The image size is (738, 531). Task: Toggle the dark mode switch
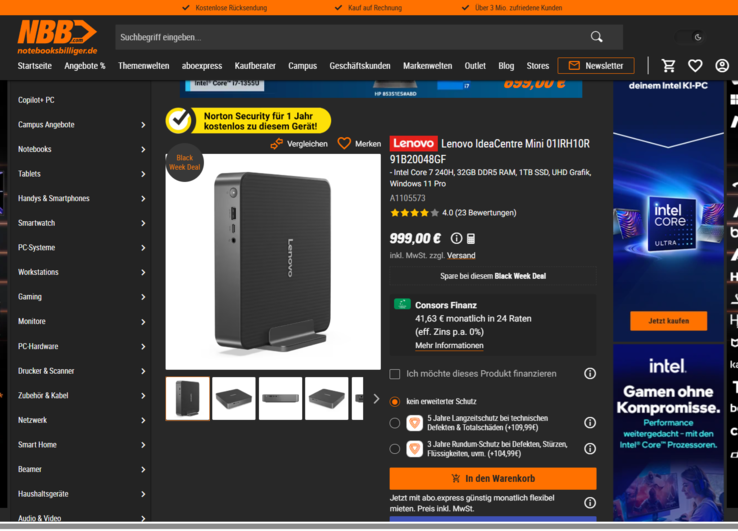[x=690, y=37]
